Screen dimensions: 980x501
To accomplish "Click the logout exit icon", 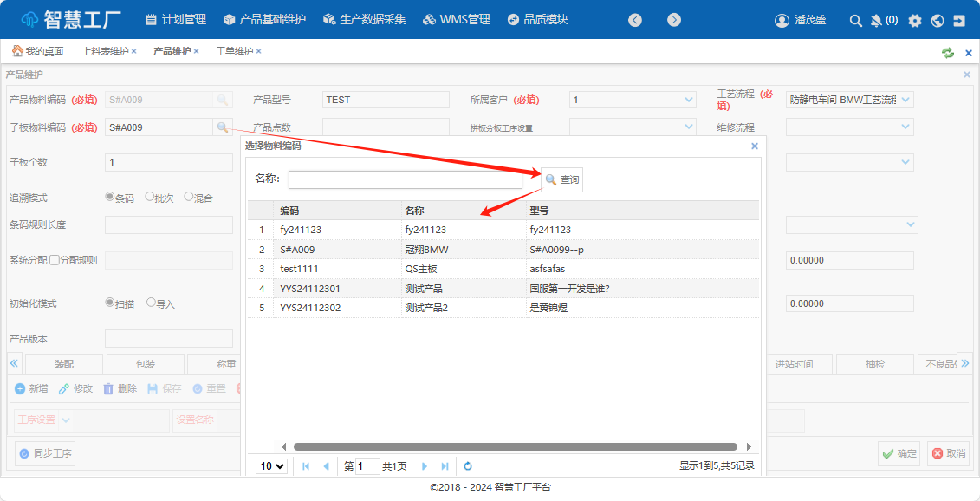I will (959, 20).
